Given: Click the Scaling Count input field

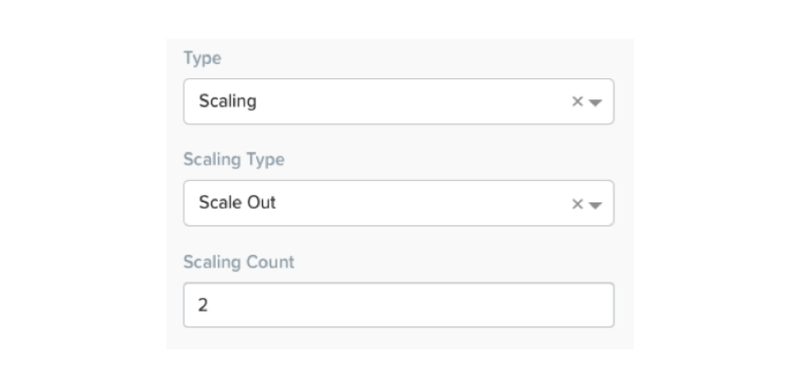Looking at the screenshot, I should click(x=398, y=305).
